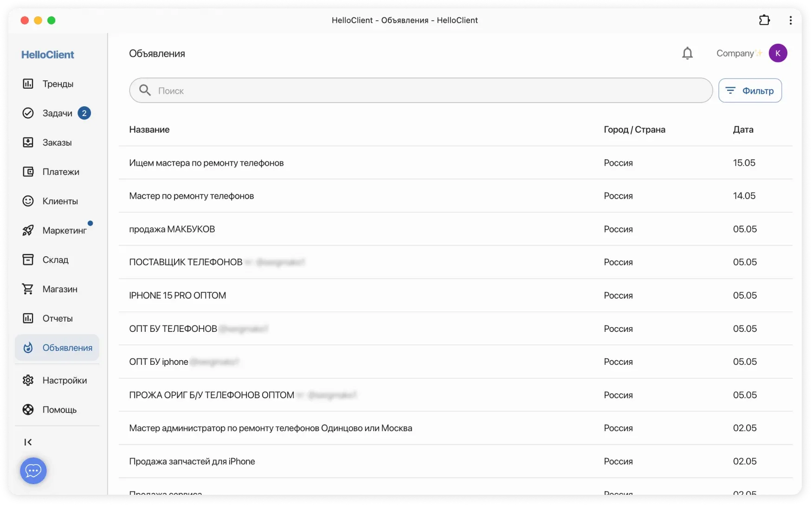Click the Маркетинг rocket icon
812x505 pixels.
tap(28, 230)
